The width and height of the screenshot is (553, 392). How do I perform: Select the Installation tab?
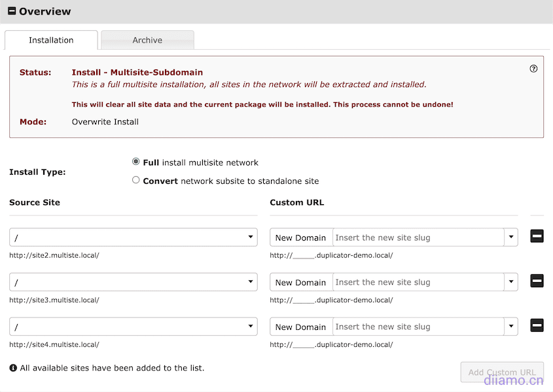pyautogui.click(x=51, y=40)
